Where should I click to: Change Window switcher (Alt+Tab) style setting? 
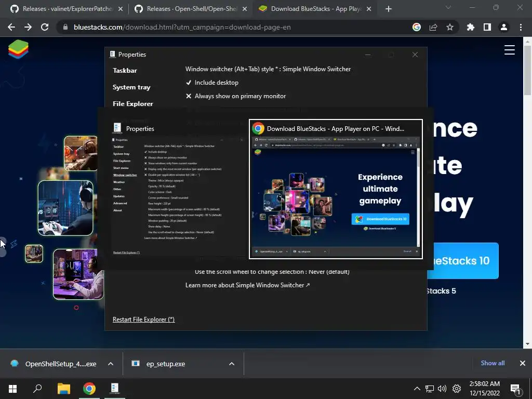(x=268, y=69)
